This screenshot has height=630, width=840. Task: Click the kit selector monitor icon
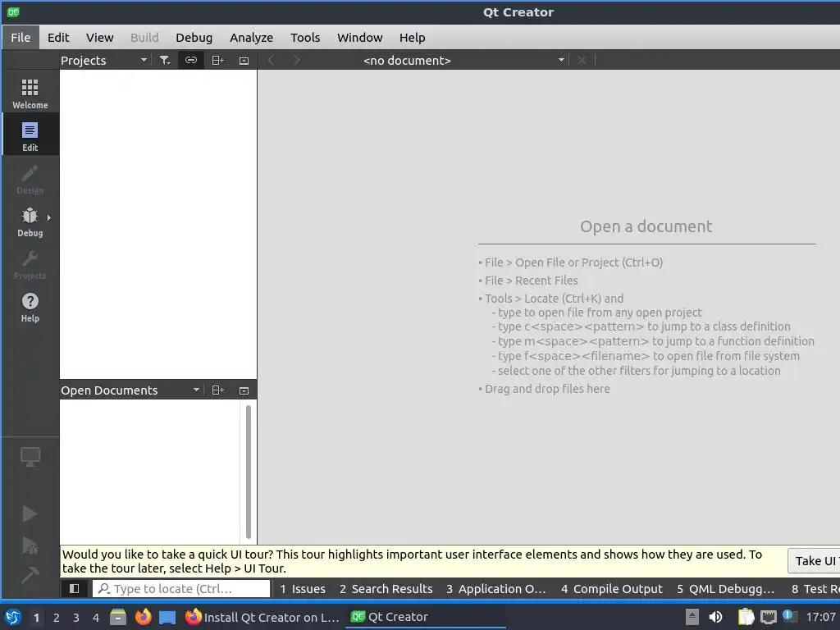[x=30, y=456]
